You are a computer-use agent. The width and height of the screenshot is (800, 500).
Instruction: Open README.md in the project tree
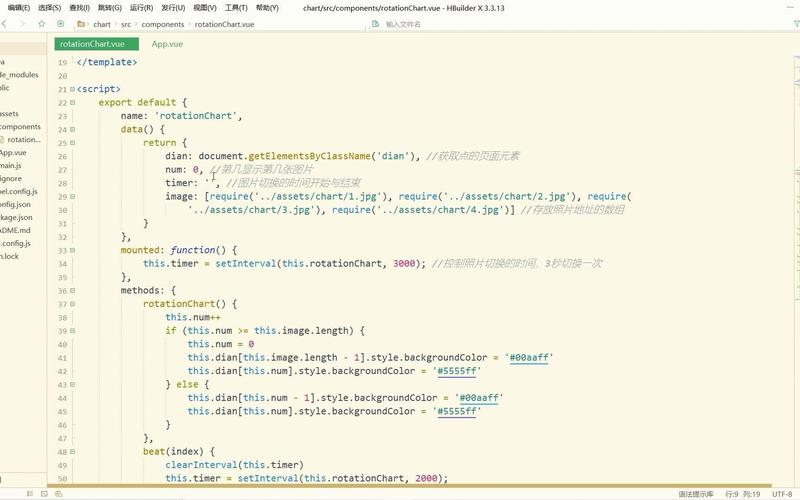tap(16, 228)
